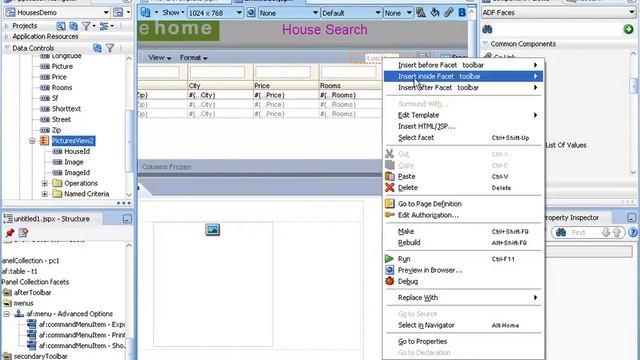Image resolution: width=640 pixels, height=360 pixels.
Task: Select the Picture attribute in Data Controls
Action: coord(62,66)
